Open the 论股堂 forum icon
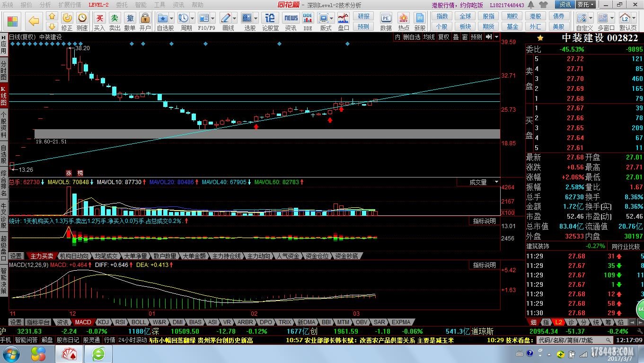This screenshot has width=644, height=363. point(270,21)
